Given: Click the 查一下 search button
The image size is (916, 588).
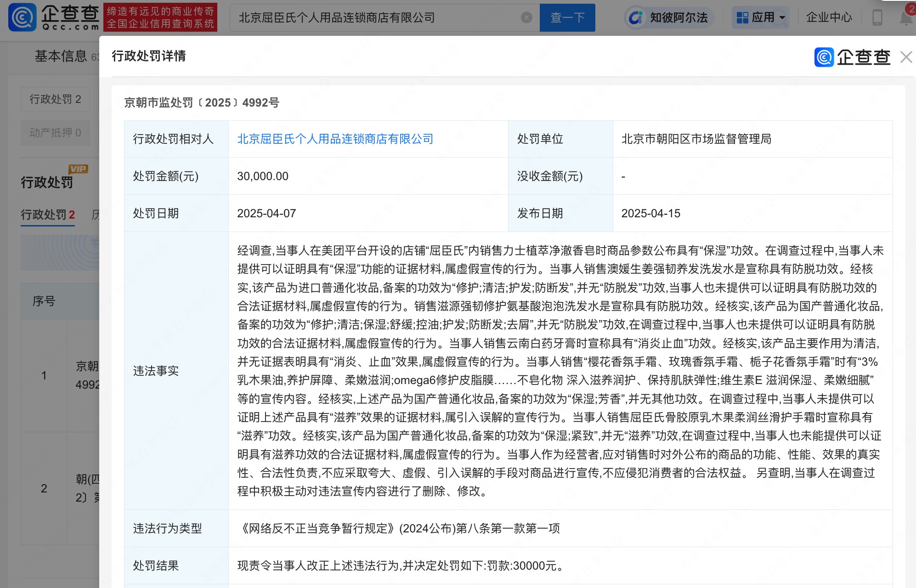Looking at the screenshot, I should [567, 18].
